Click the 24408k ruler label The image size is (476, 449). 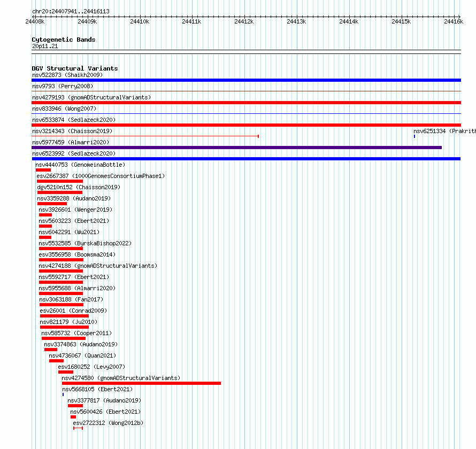click(35, 21)
